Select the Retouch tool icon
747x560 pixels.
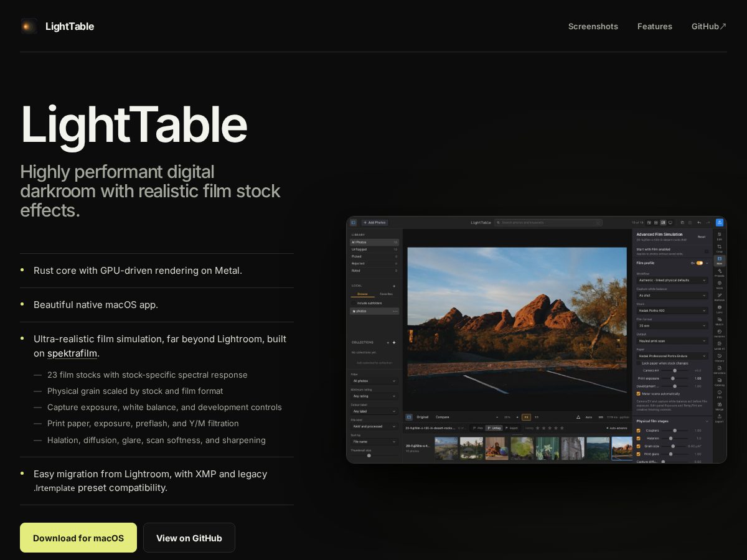[720, 295]
